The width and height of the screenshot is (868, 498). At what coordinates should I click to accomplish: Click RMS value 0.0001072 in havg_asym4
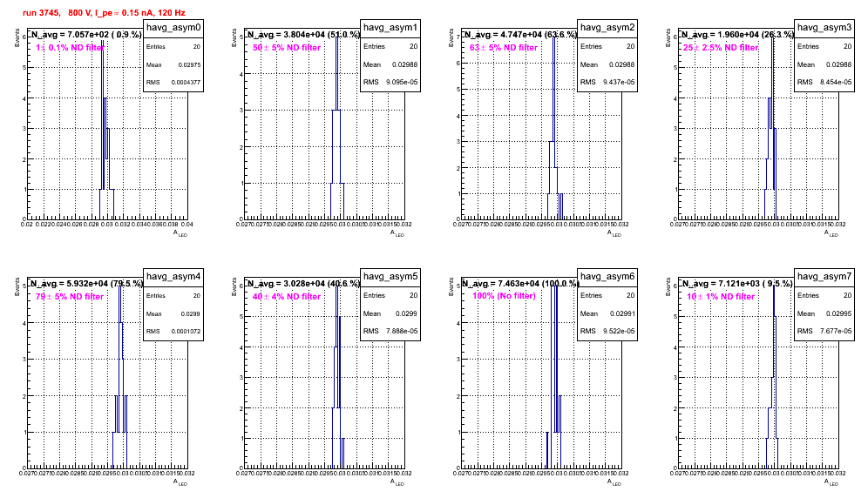186,332
